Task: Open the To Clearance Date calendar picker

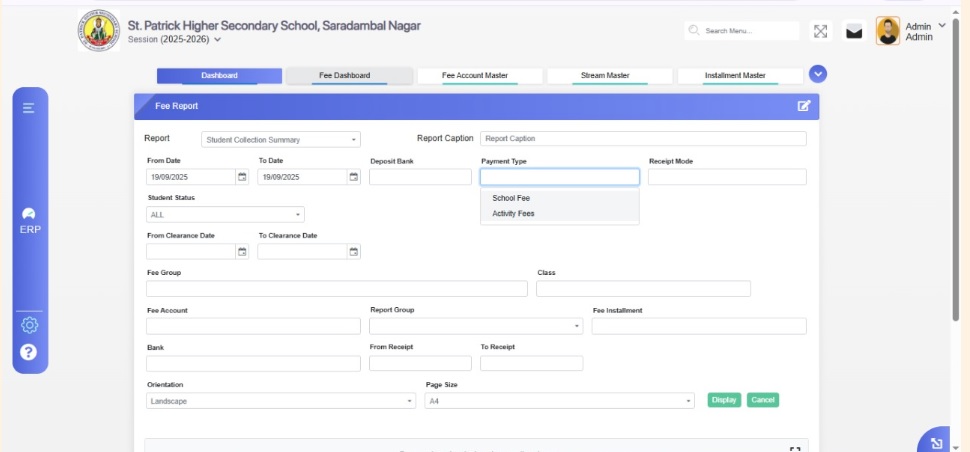Action: [x=353, y=252]
